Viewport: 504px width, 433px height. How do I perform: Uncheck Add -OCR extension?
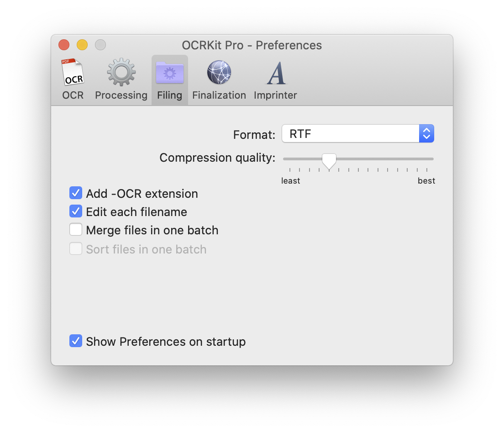coord(76,193)
